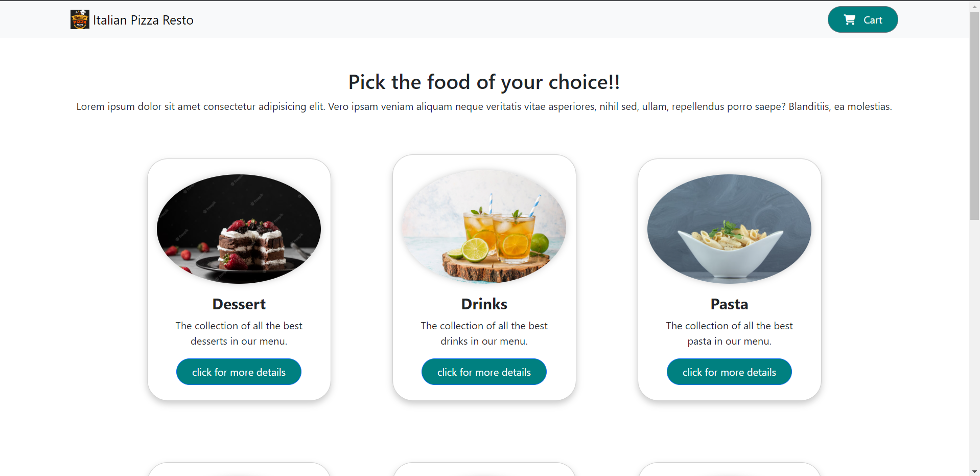Screen dimensions: 980x476
Task: Click the strawberry cake picture on the Dessert card
Action: pos(239,229)
